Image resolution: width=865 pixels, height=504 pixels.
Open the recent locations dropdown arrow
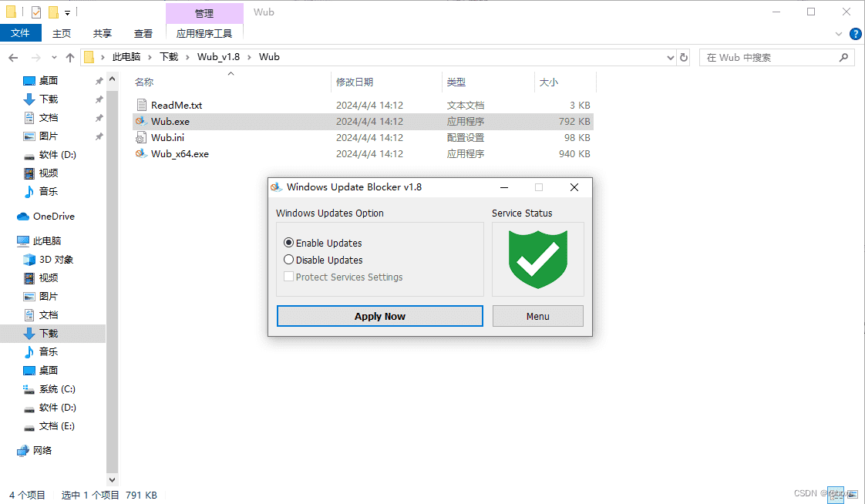[54, 57]
